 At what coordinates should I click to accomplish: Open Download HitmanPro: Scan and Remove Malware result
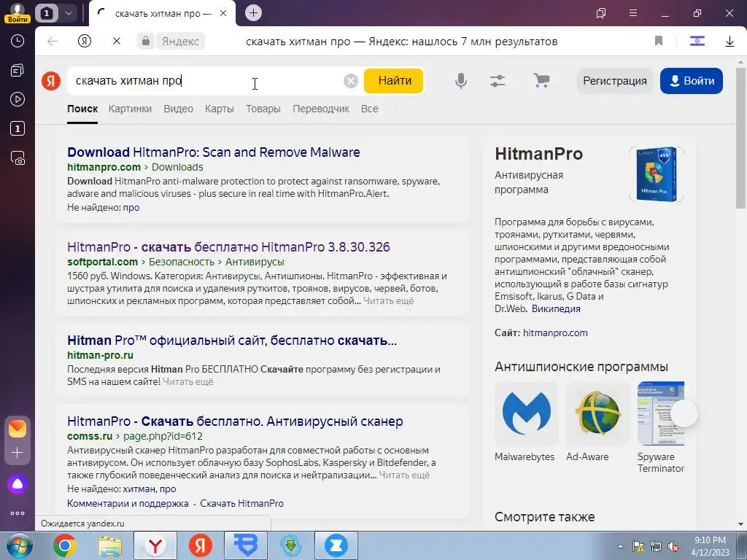pos(214,152)
